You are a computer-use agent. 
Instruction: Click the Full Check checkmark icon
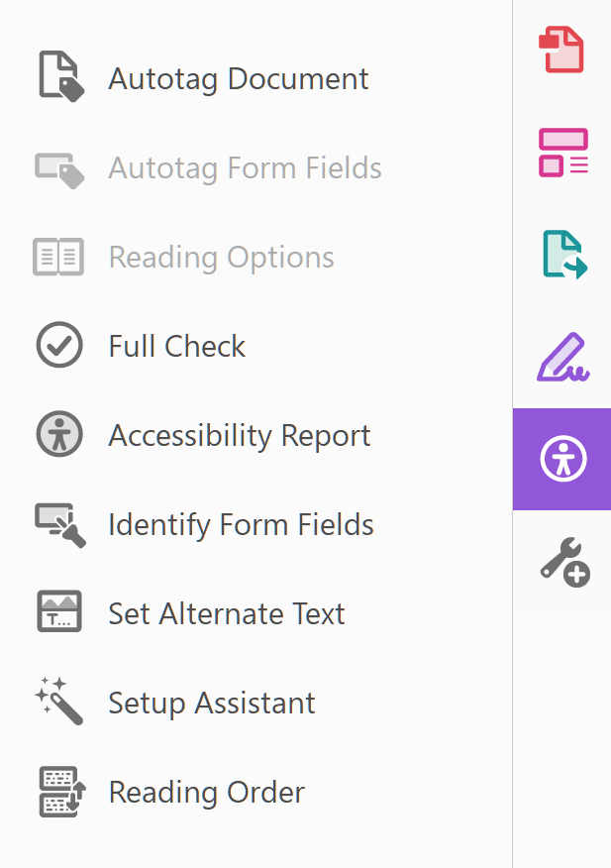click(59, 346)
